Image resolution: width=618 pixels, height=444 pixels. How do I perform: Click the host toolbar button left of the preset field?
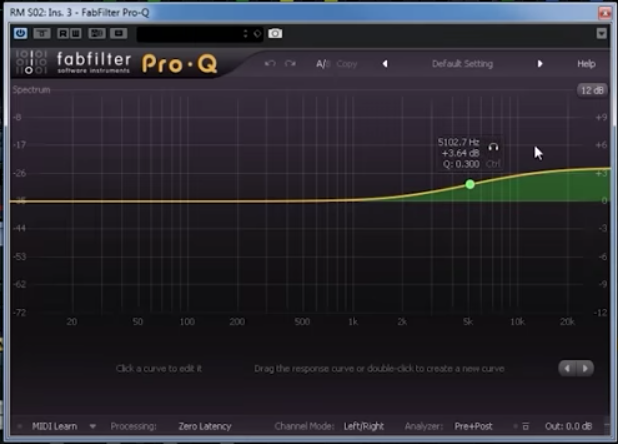[118, 33]
